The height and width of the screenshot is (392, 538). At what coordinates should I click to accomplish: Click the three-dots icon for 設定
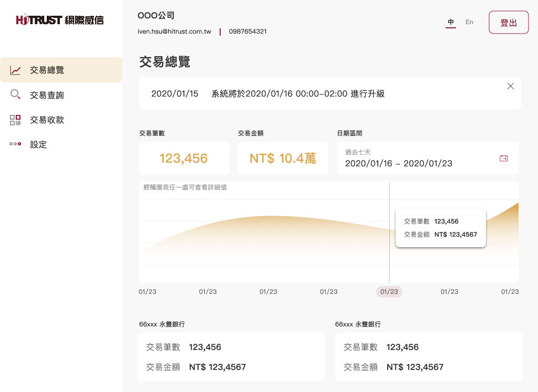tap(15, 144)
